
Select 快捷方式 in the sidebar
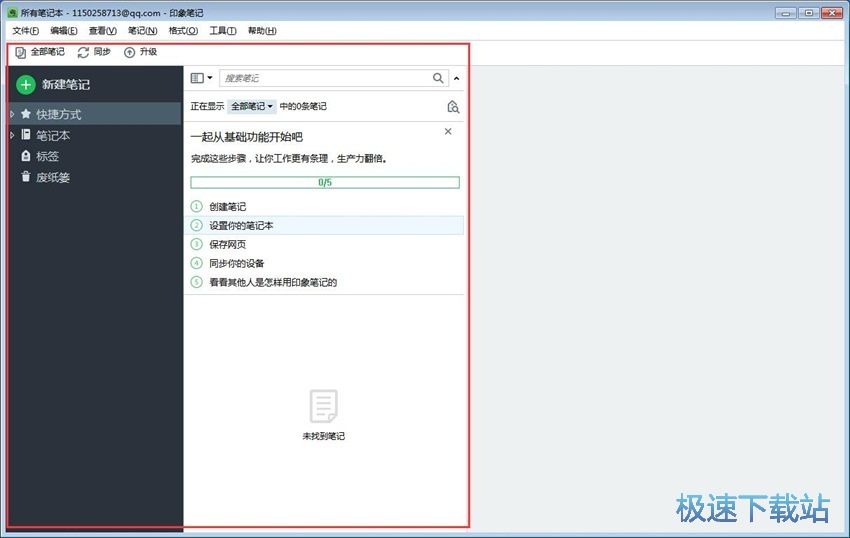[x=59, y=114]
